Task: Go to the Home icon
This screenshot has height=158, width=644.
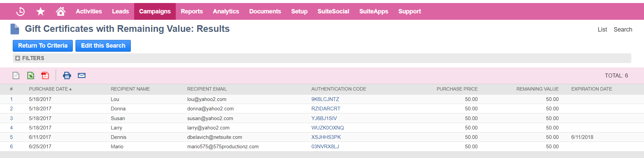Action: click(x=61, y=11)
